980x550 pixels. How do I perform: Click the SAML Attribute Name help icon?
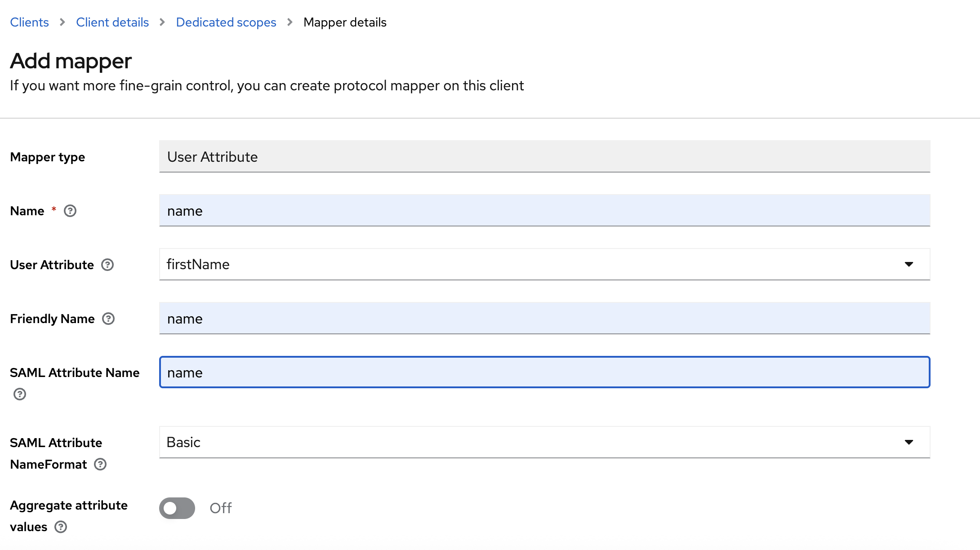click(20, 394)
